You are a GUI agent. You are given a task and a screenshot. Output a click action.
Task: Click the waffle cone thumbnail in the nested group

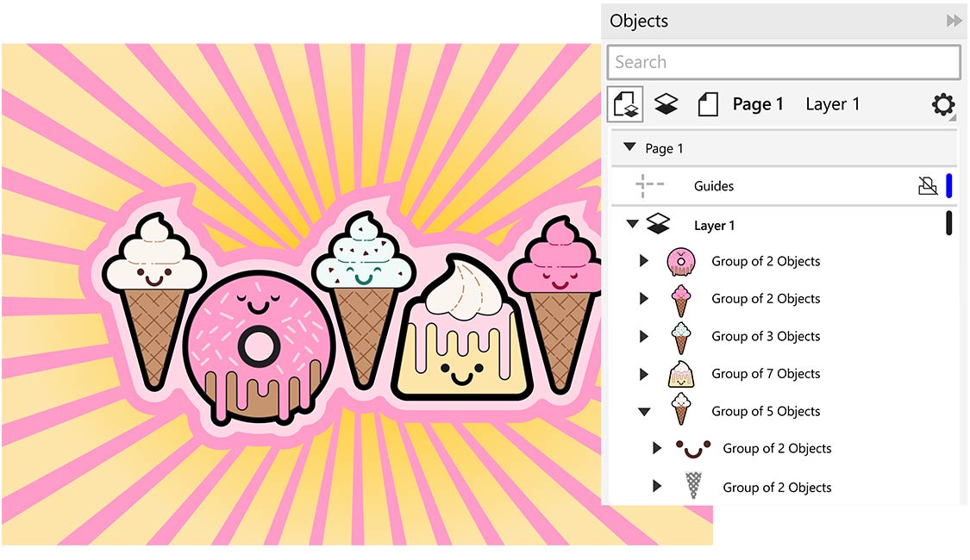[x=695, y=486]
